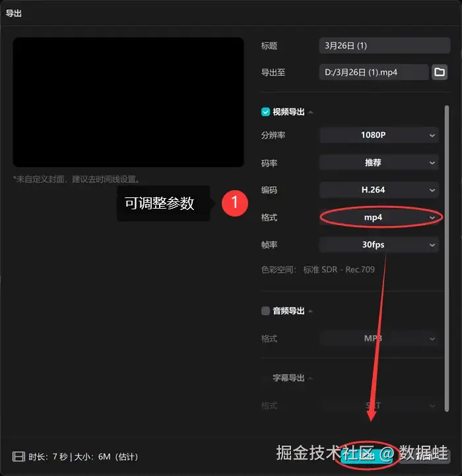462x476 pixels.
Task: Click the 帧率 label
Action: pos(269,245)
